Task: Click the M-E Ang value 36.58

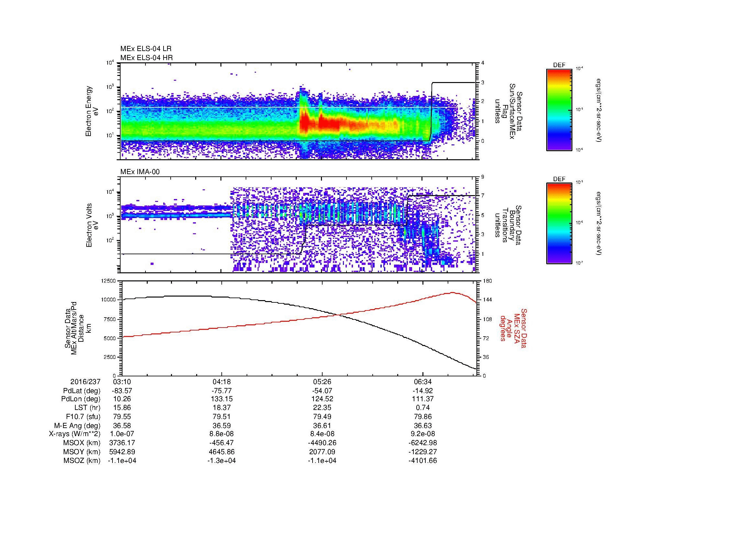Action: 122,426
